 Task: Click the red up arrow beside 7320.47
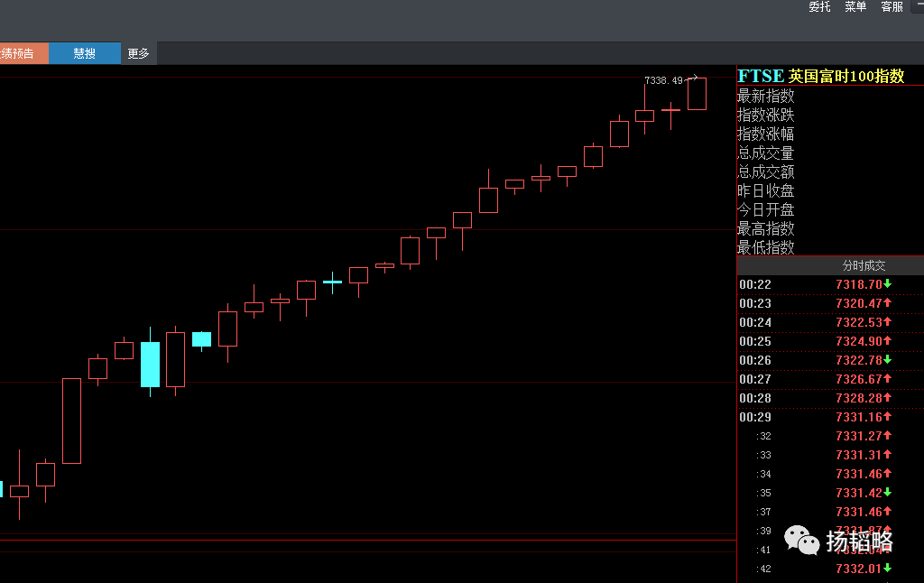click(888, 303)
